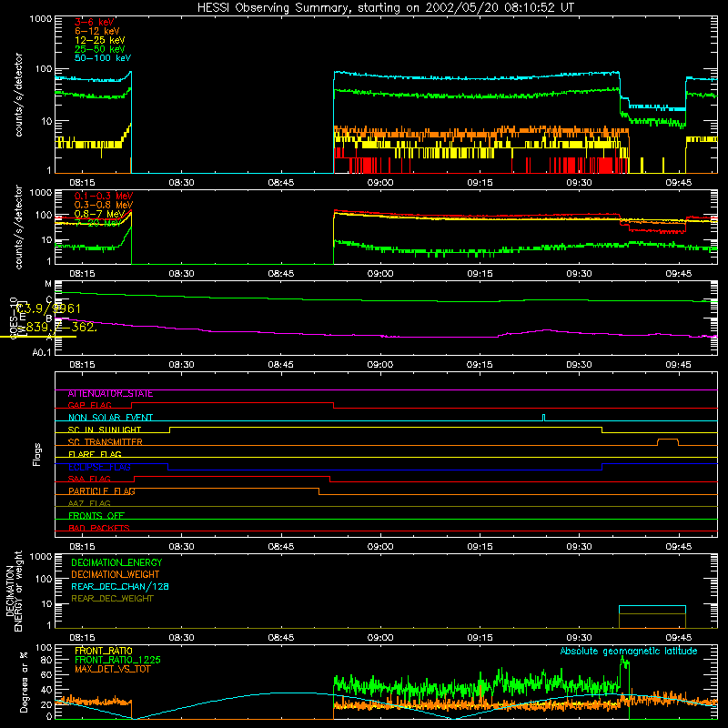Screen dimensions: 728x728
Task: Click the SC_IN_SUNLIGHT flag label
Action: click(x=105, y=430)
